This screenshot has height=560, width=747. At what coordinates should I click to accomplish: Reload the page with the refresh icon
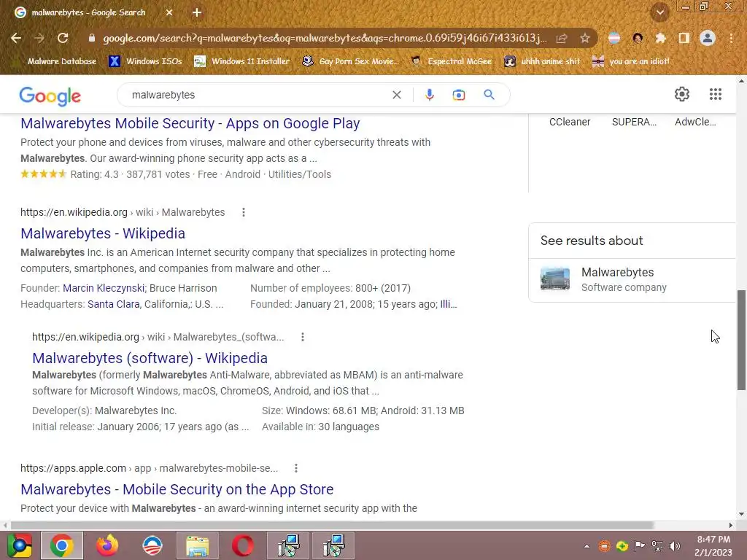point(63,38)
